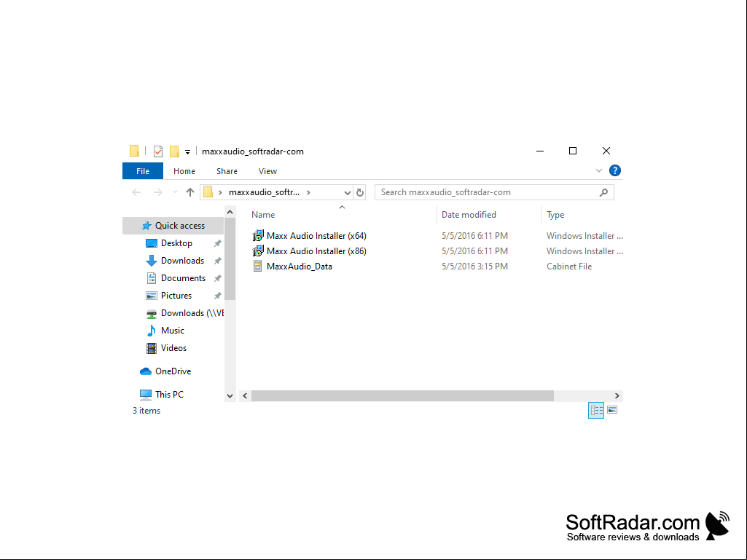Open Pictures in the navigation pane
This screenshot has width=747, height=560.
pos(176,296)
